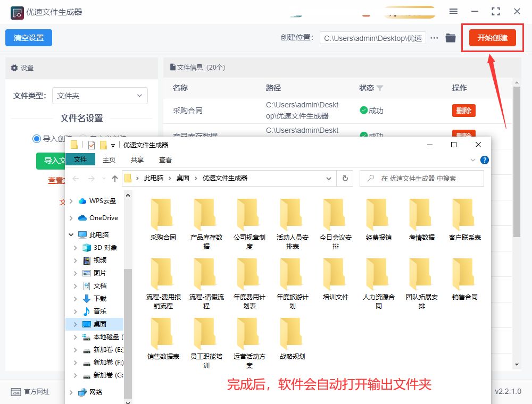Expand the OneDrive tree node
This screenshot has height=404, width=532.
coord(71,218)
